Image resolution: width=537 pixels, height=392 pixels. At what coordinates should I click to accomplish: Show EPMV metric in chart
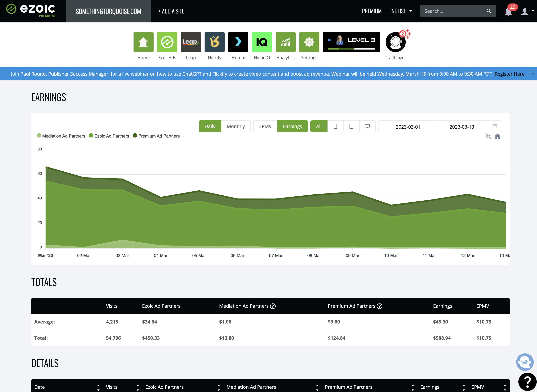click(265, 126)
